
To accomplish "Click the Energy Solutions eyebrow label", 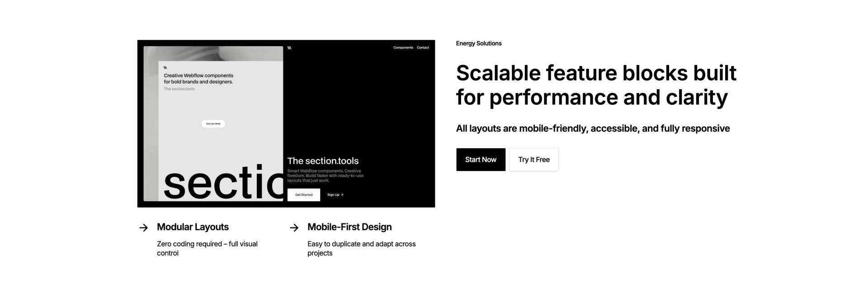I will tap(478, 43).
